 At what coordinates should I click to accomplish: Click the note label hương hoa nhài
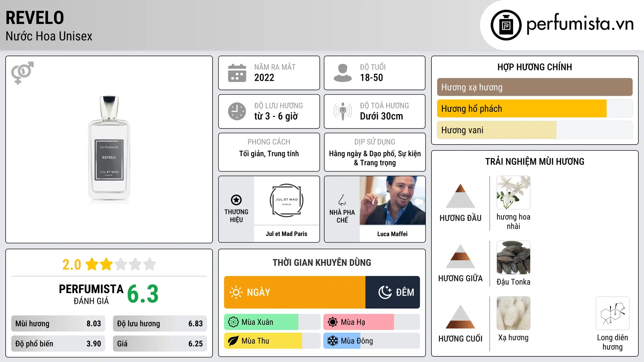pos(514,222)
